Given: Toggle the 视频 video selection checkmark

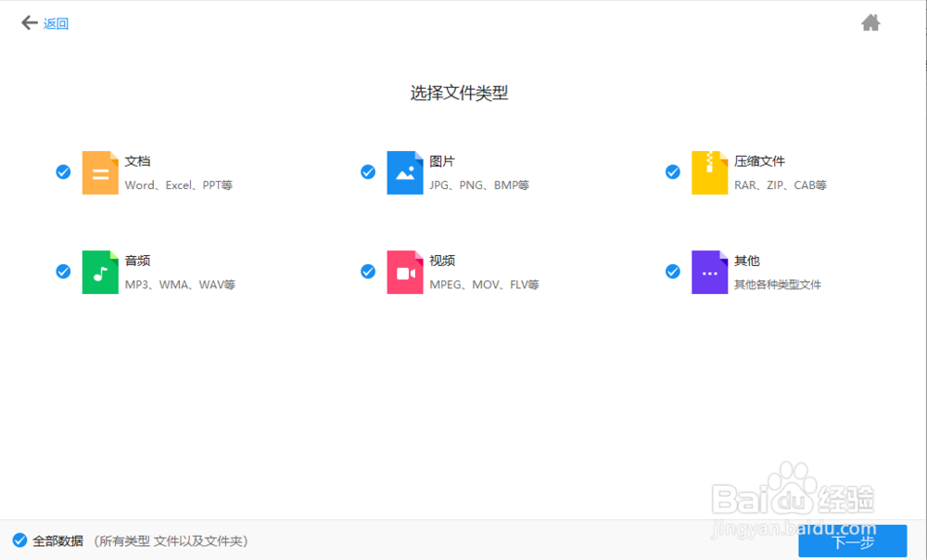Looking at the screenshot, I should click(x=368, y=272).
